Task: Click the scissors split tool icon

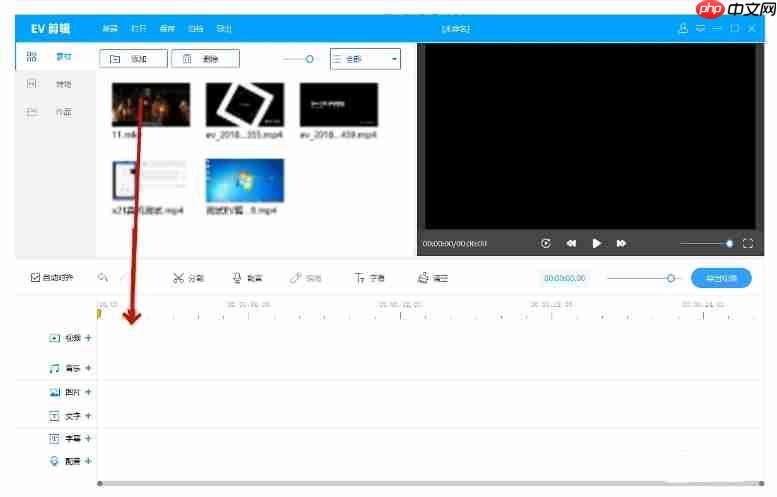Action: [x=178, y=278]
